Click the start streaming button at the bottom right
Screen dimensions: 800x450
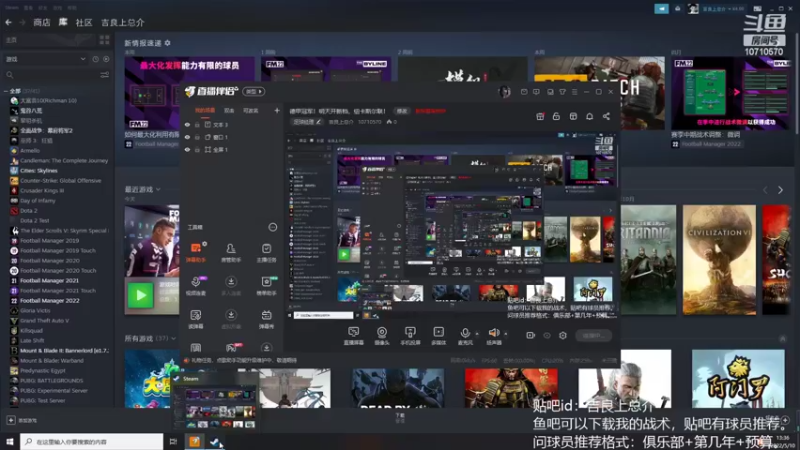(x=593, y=335)
